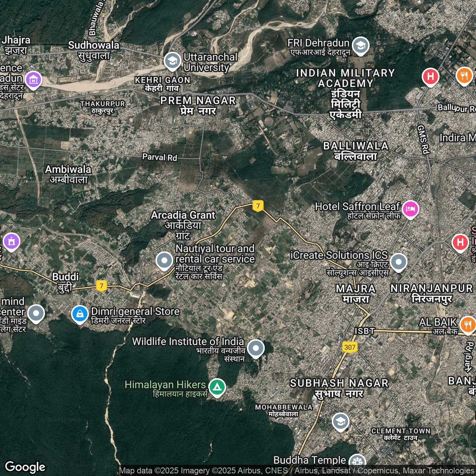The image size is (476, 476).
Task: Click the Subhash Nagar locality label
Action: (339, 388)
